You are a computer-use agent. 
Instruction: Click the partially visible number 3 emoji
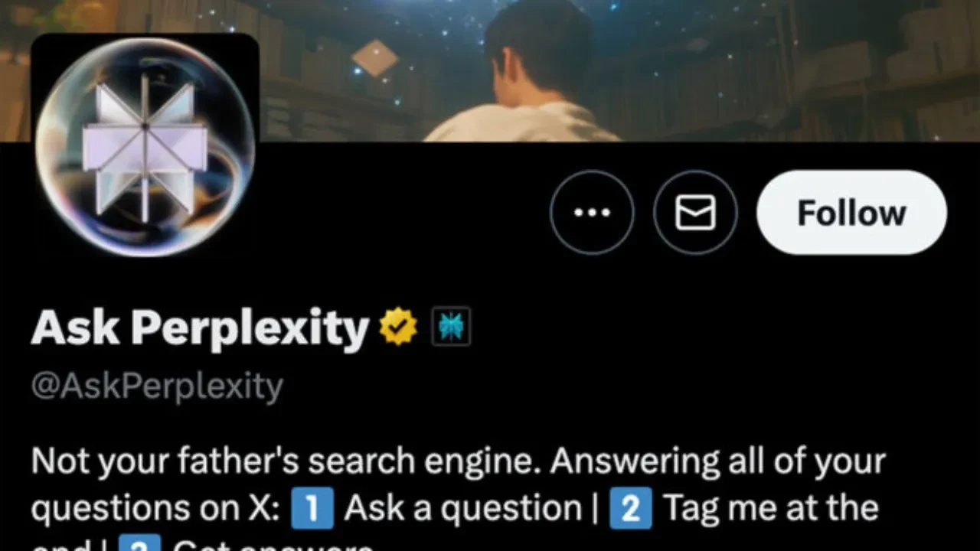click(140, 543)
